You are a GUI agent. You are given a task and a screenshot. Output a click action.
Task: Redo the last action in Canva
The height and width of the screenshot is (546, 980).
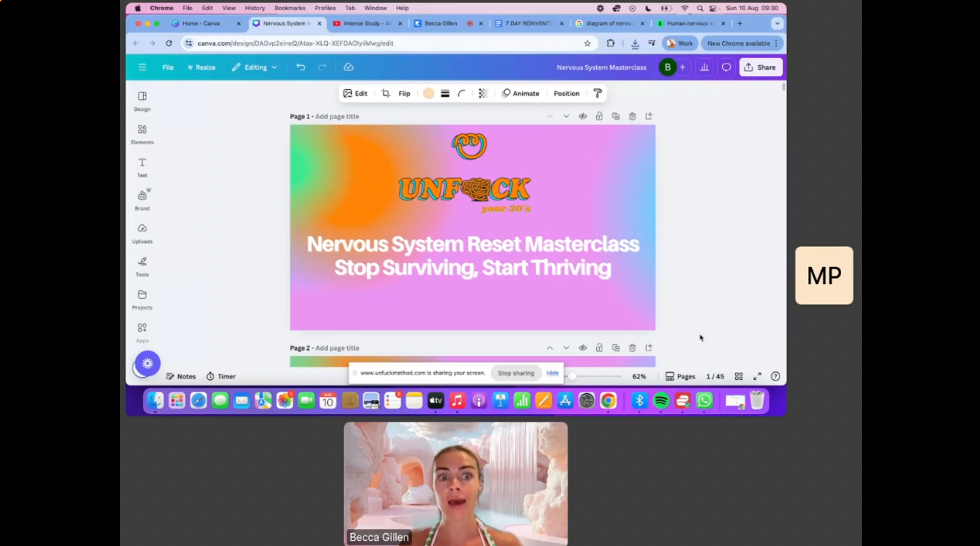[x=322, y=67]
